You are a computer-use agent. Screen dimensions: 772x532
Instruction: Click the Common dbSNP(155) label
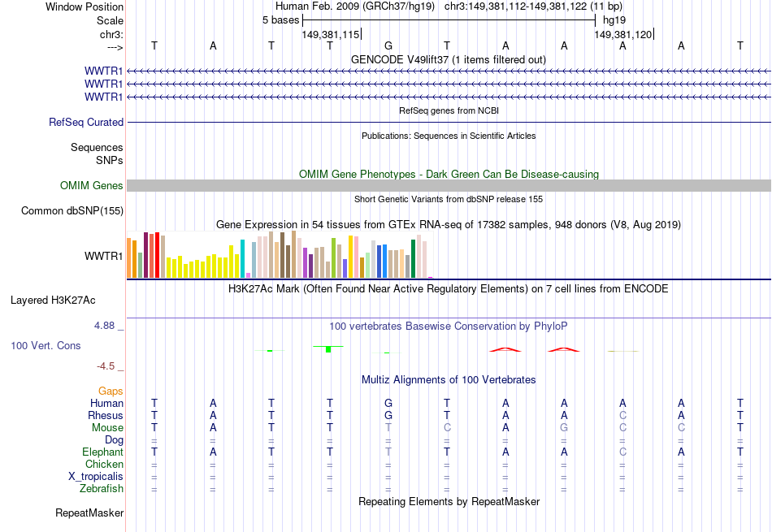[x=72, y=210]
